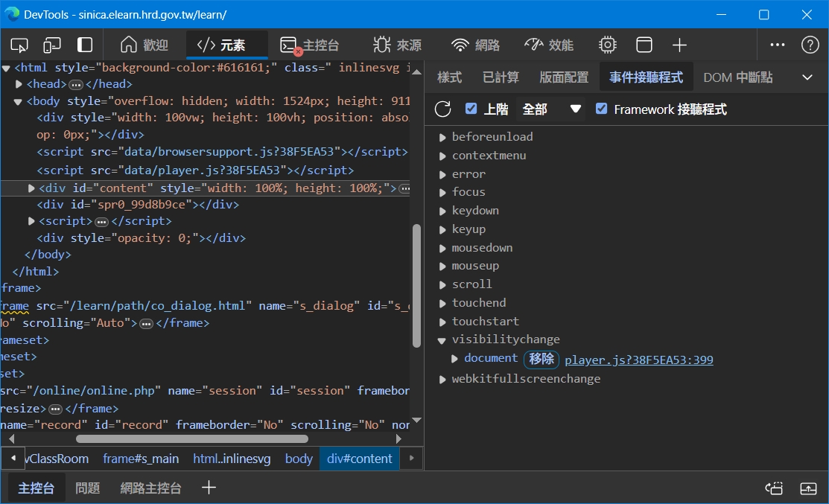Click the horizontal scrollbar of DOM tree
This screenshot has height=504, width=829.
192,438
